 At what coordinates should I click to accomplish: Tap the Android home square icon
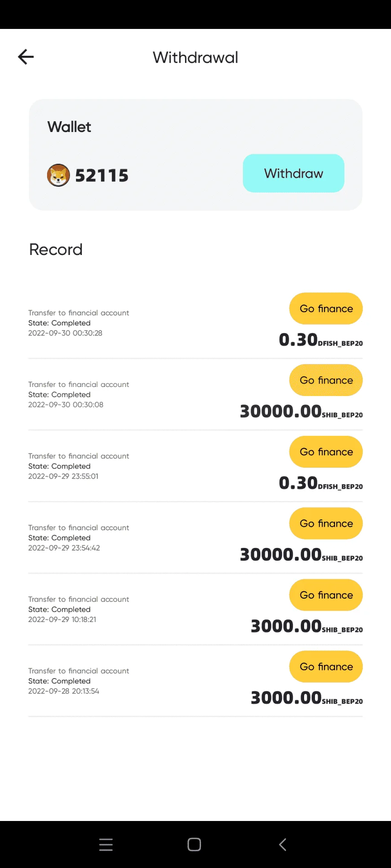pyautogui.click(x=194, y=844)
